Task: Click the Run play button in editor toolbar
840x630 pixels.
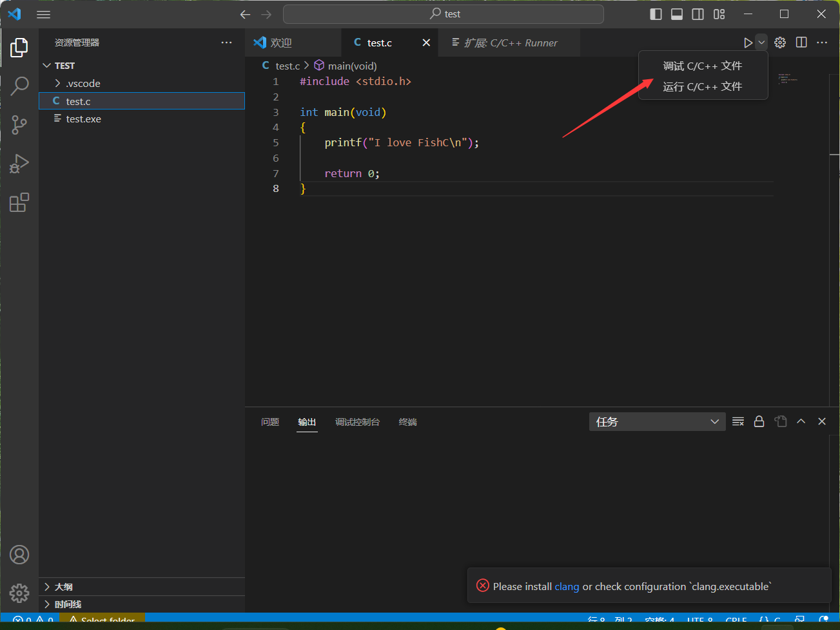Action: coord(748,43)
